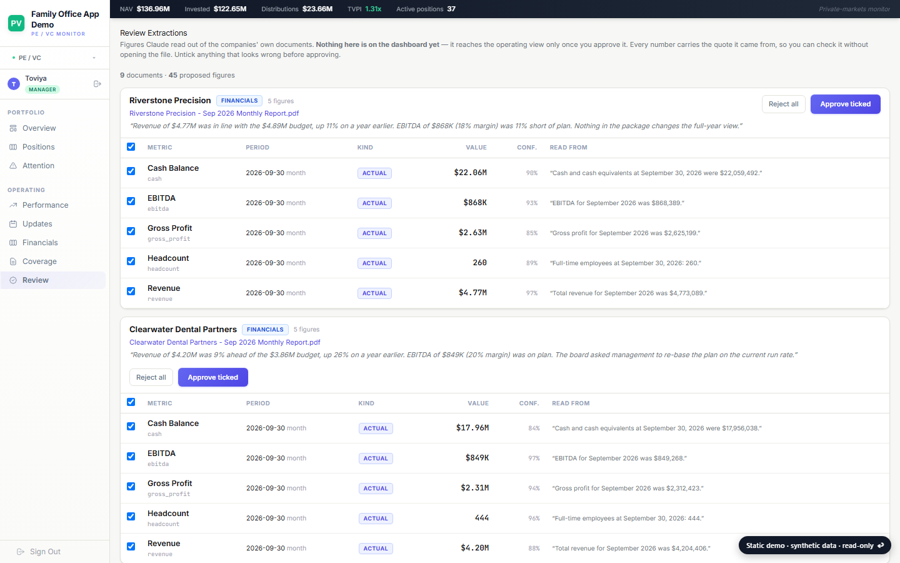Click the Clearwater Headcount value 444
The height and width of the screenshot is (563, 900).
point(482,518)
